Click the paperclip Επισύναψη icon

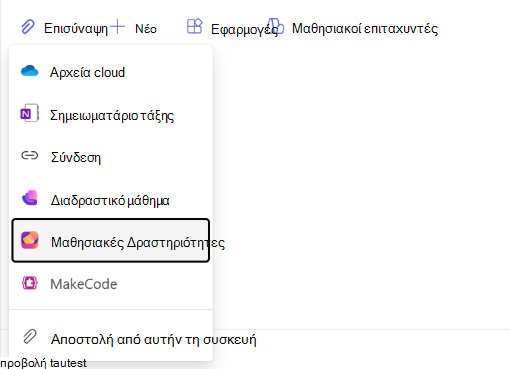28,27
